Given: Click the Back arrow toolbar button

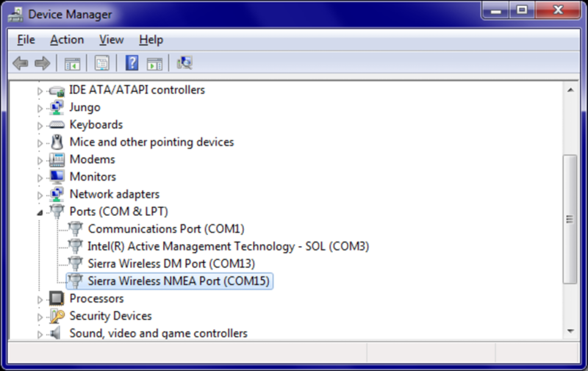Looking at the screenshot, I should [21, 63].
